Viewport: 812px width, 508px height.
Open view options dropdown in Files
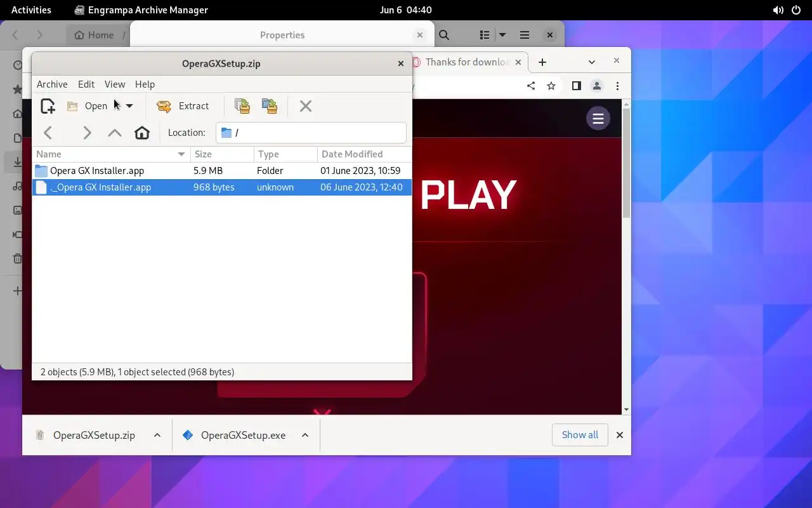(x=502, y=35)
